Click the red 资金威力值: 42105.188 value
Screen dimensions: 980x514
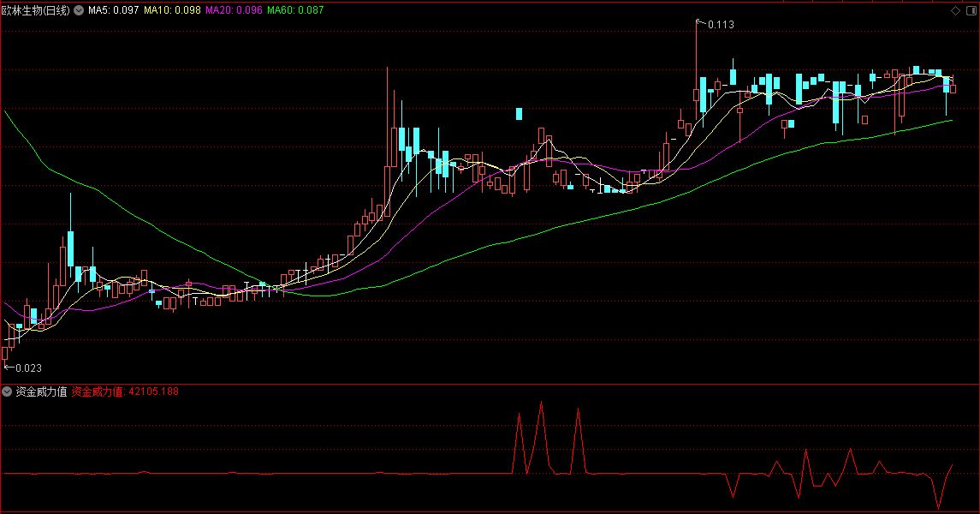coord(125,391)
